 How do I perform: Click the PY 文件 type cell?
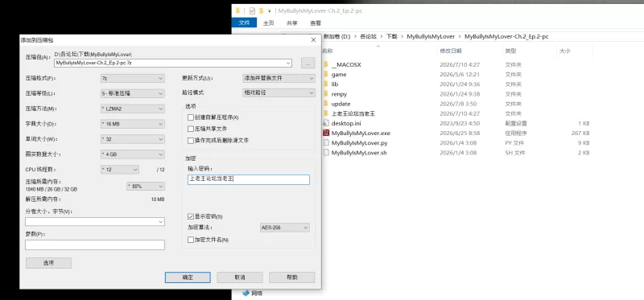[514, 143]
